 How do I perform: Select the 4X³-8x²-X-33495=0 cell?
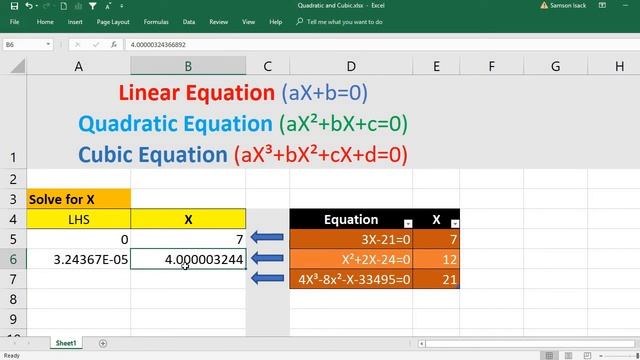point(351,279)
